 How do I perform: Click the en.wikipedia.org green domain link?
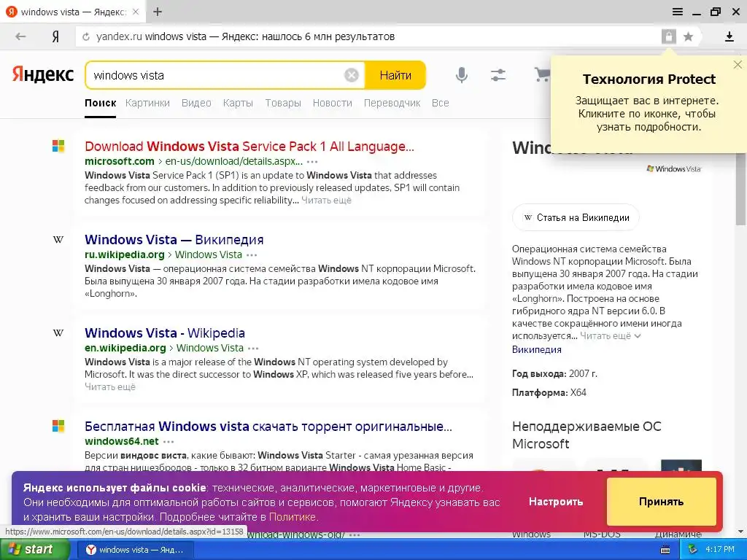pos(125,348)
